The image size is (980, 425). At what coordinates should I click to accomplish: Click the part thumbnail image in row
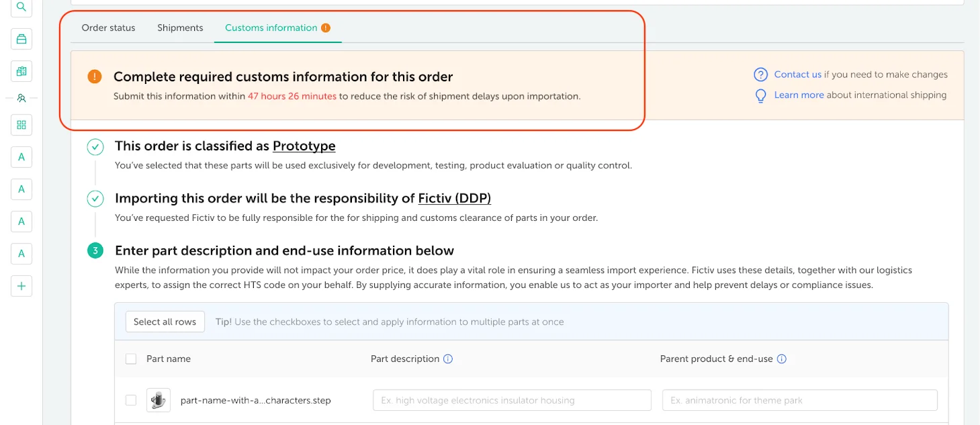(x=159, y=400)
